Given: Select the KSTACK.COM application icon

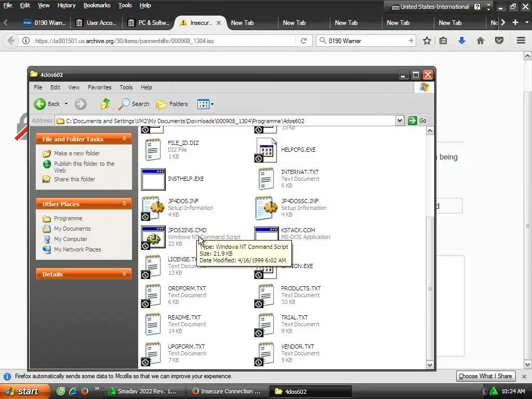Looking at the screenshot, I should 266,234.
